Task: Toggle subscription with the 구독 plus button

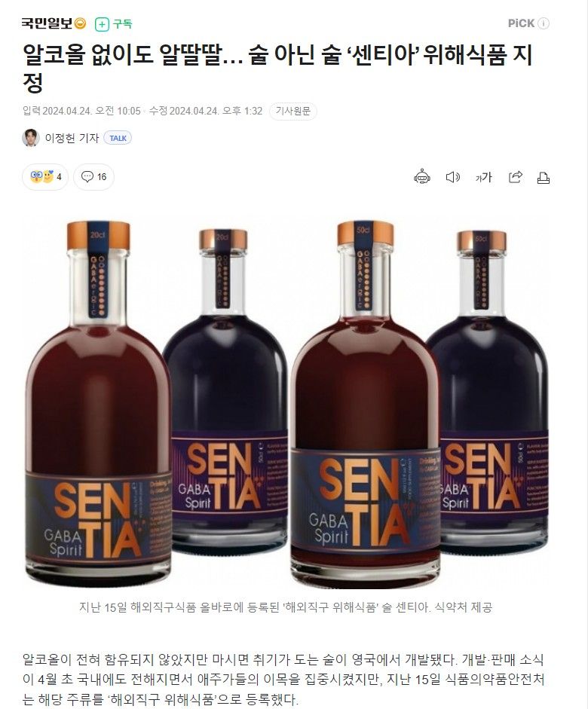Action: 113,23
